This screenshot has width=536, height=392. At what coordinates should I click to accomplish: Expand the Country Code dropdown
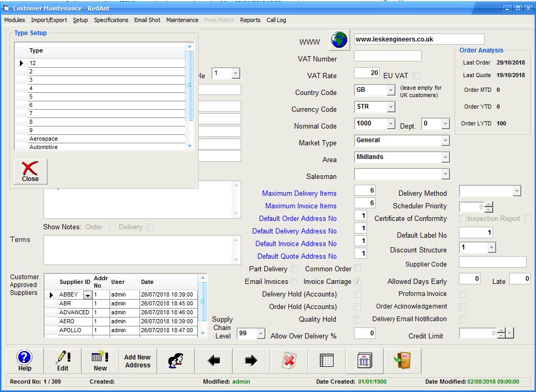pos(390,90)
